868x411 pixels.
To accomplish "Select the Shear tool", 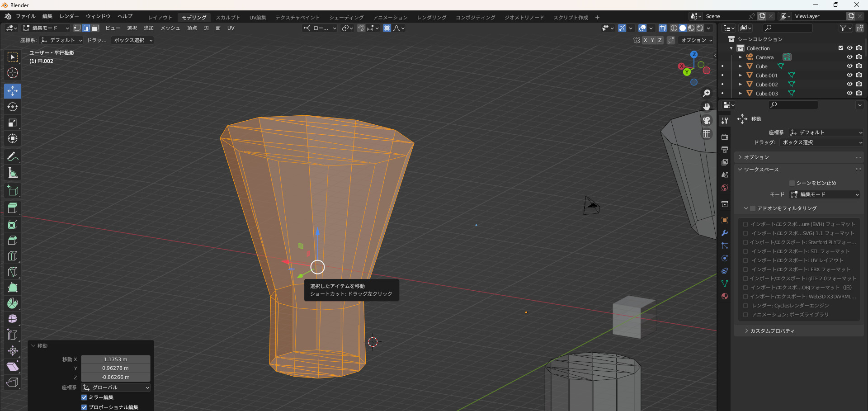I will (13, 367).
